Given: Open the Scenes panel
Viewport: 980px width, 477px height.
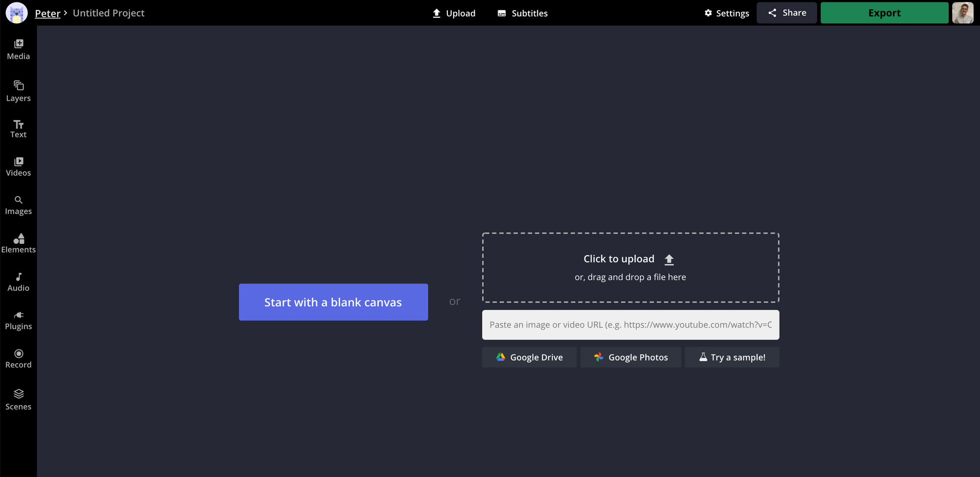Looking at the screenshot, I should coord(18,400).
